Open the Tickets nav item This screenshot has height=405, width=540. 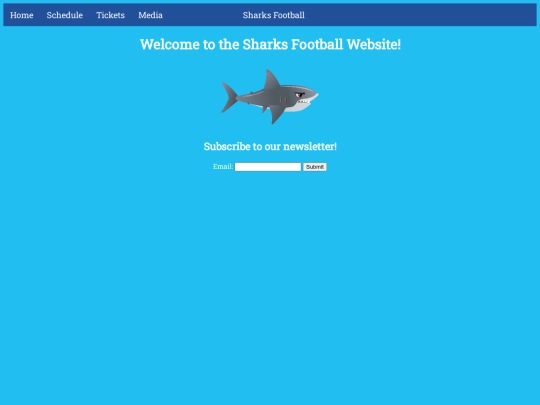pos(111,15)
